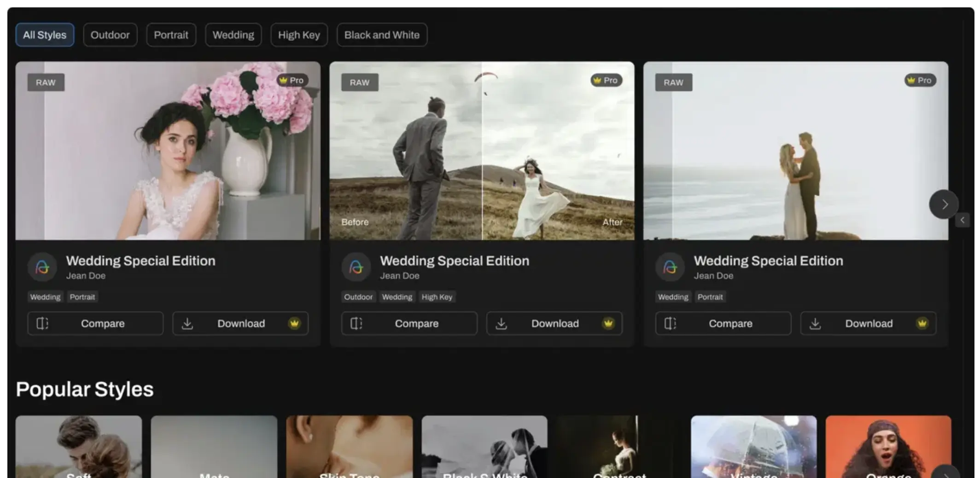Click the crown icon in the third Download button

pyautogui.click(x=922, y=323)
